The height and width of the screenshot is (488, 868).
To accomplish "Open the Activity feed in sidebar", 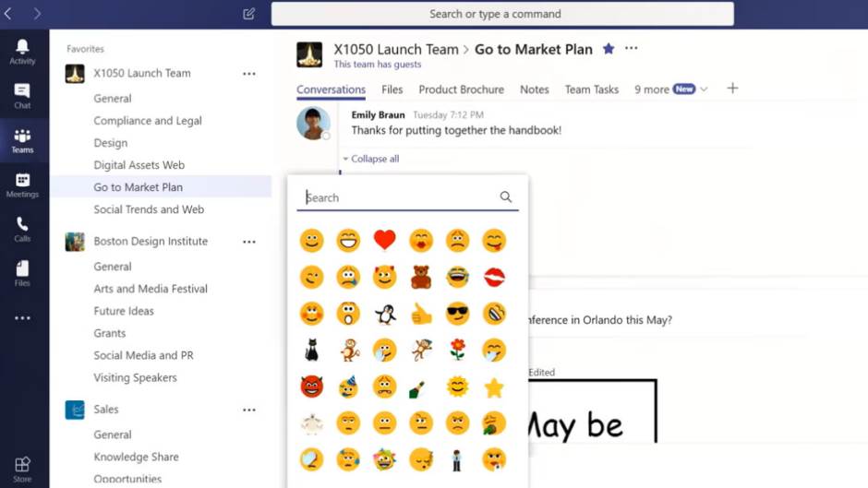I will click(x=22, y=52).
